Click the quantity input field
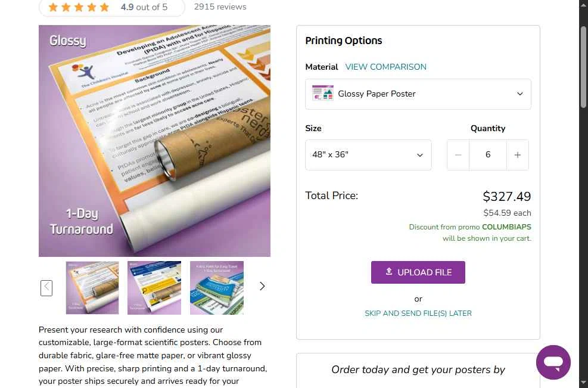The width and height of the screenshot is (588, 388). [x=488, y=155]
